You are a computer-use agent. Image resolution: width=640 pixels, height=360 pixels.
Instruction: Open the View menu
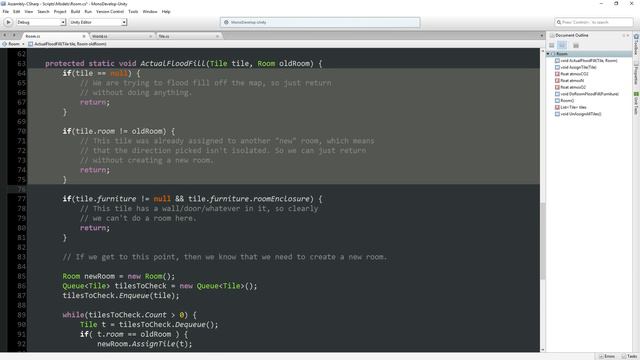(29, 11)
